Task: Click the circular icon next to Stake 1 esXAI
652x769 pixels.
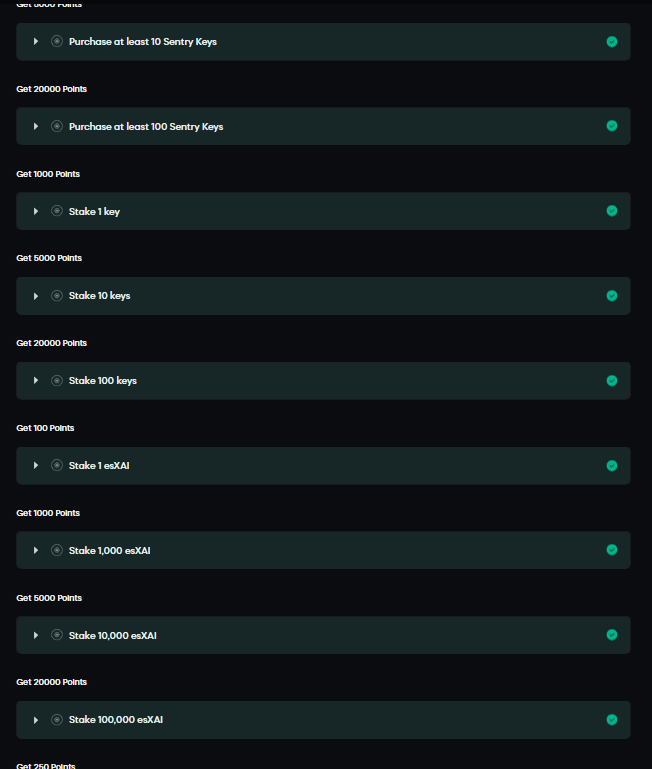Action: coord(57,465)
